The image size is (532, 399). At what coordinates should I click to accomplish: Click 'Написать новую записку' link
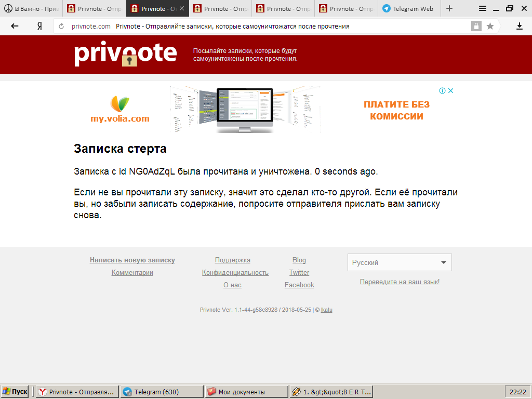132,260
